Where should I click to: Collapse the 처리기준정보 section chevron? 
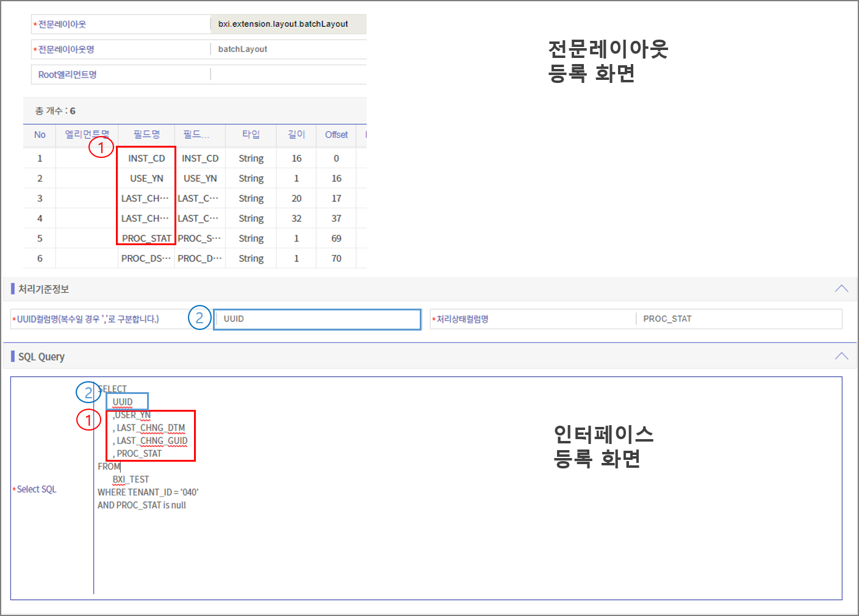point(841,288)
